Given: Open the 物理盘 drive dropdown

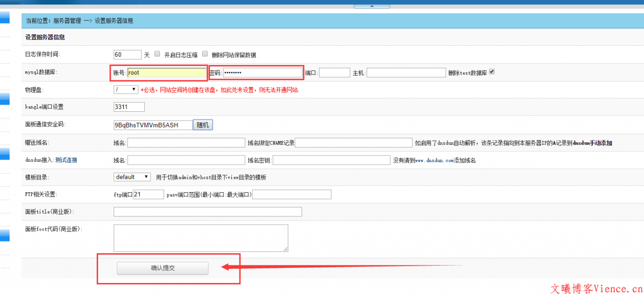Looking at the screenshot, I should pos(126,89).
